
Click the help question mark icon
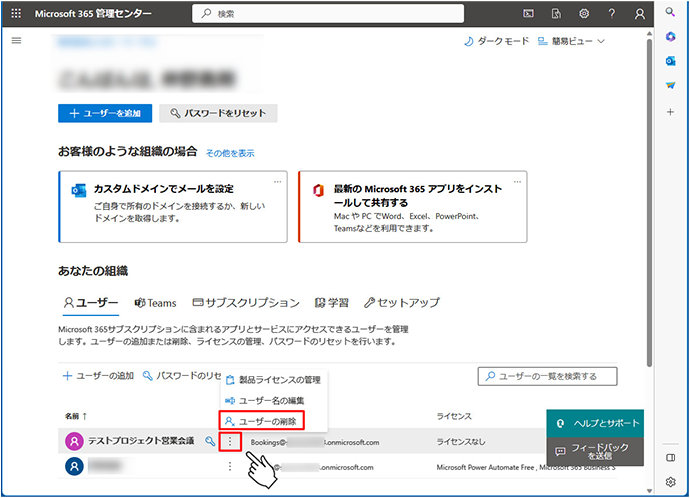click(x=612, y=14)
